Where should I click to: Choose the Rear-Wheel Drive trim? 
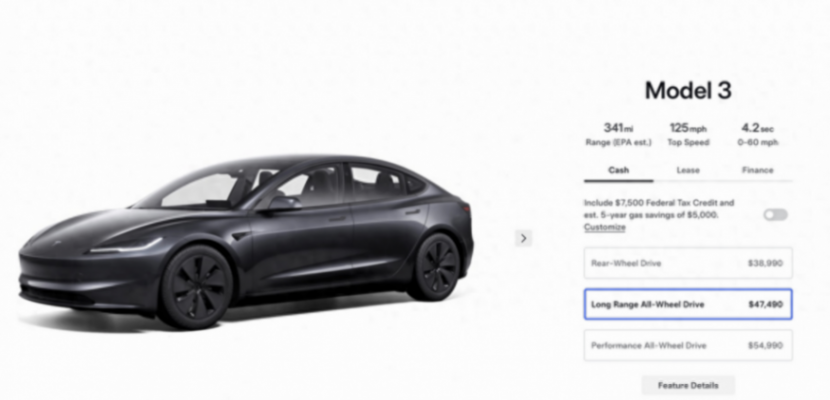click(x=688, y=263)
